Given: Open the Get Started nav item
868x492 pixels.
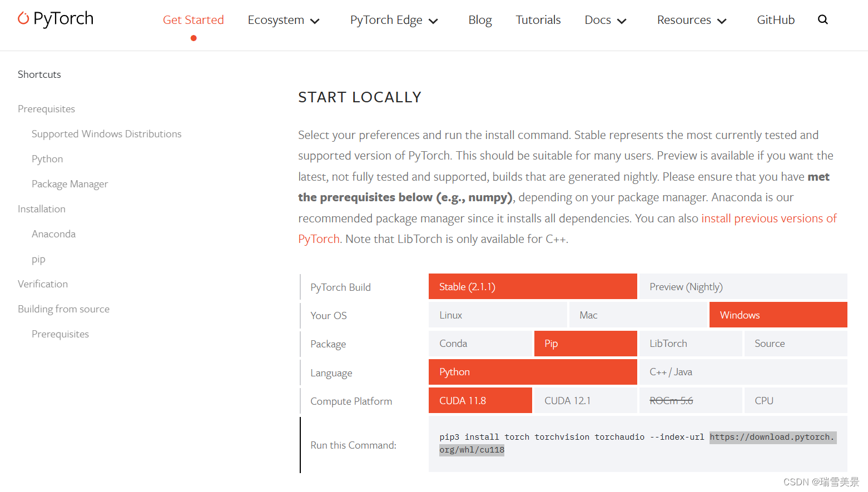Looking at the screenshot, I should pyautogui.click(x=193, y=20).
